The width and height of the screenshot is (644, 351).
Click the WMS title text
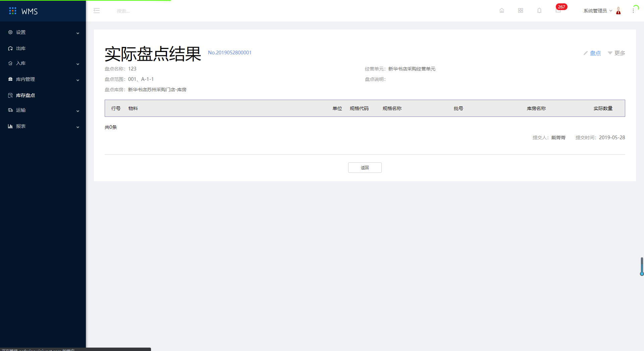coord(30,11)
